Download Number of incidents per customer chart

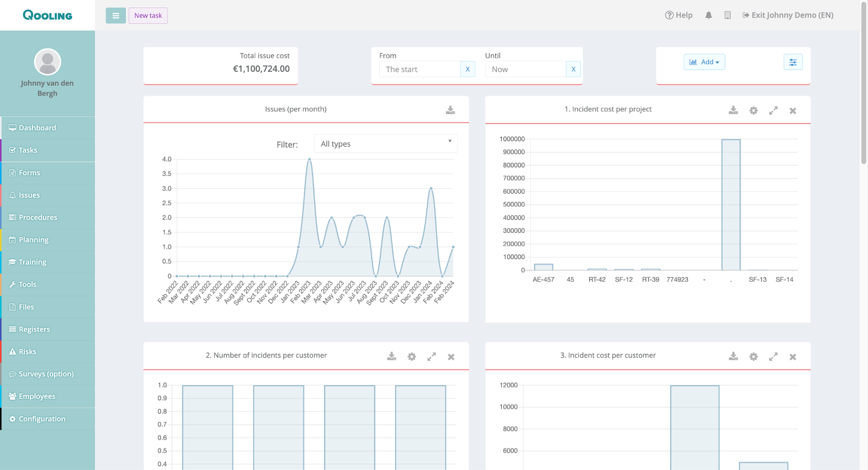392,357
